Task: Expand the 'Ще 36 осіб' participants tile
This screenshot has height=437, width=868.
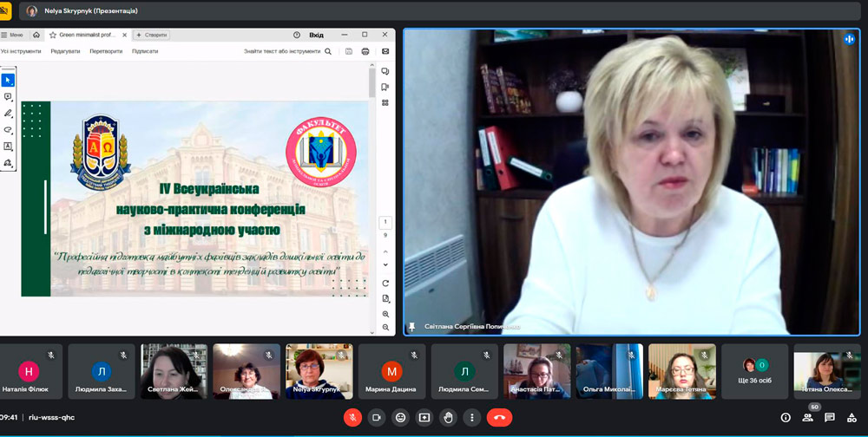Action: 755,371
